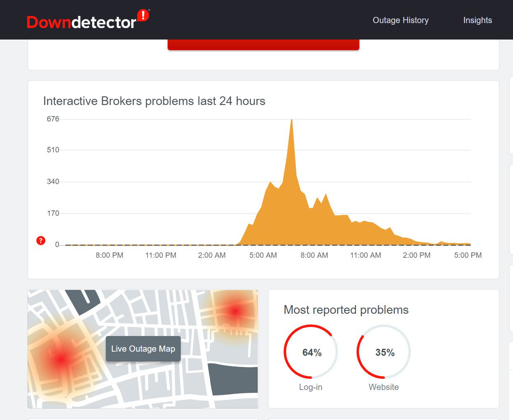Click the 8:00 PM axis label
This screenshot has width=513, height=420.
[110, 255]
